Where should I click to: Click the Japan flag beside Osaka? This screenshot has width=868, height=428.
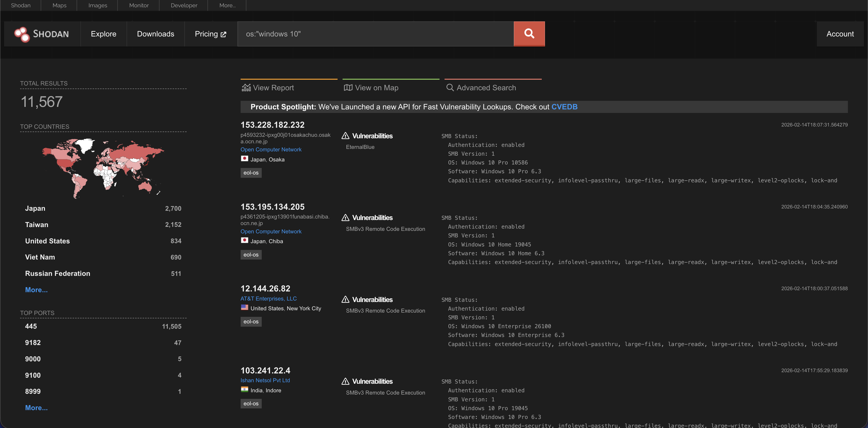[244, 159]
